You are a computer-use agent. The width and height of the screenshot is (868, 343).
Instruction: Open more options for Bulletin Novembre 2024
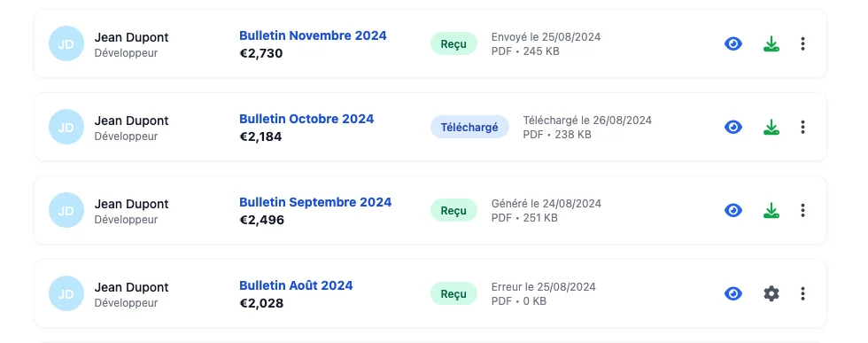(x=802, y=43)
